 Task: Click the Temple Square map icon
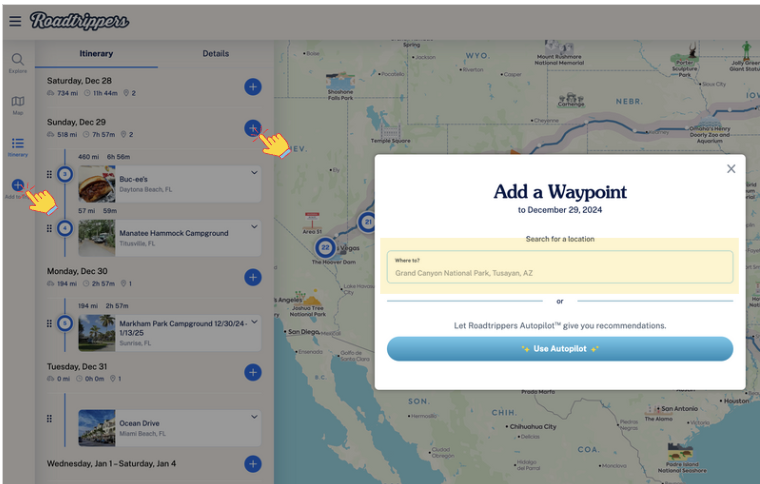pyautogui.click(x=390, y=131)
